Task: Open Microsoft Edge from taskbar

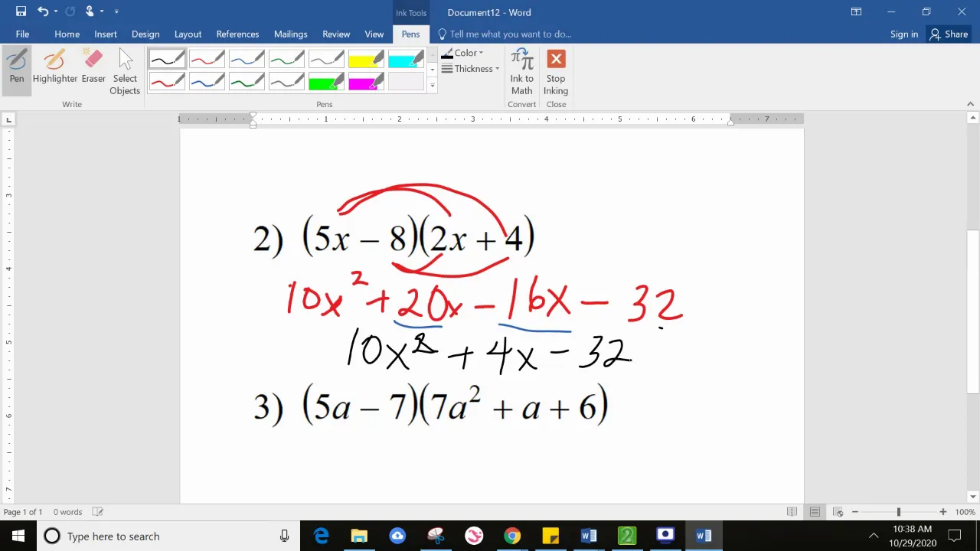Action: click(321, 536)
